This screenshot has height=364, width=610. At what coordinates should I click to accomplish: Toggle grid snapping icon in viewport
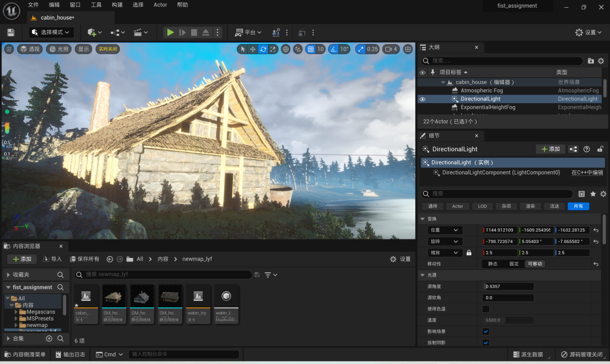310,49
